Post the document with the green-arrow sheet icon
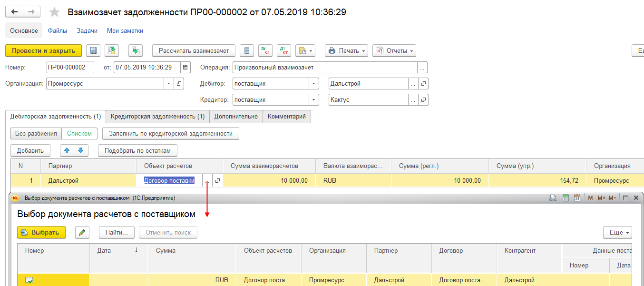This screenshot has width=644, height=286. [x=111, y=50]
